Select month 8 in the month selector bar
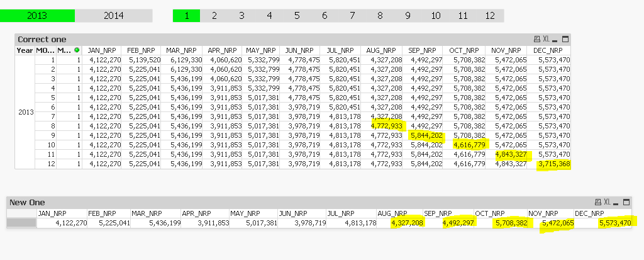Image resolution: width=644 pixels, height=260 pixels. pos(380,16)
